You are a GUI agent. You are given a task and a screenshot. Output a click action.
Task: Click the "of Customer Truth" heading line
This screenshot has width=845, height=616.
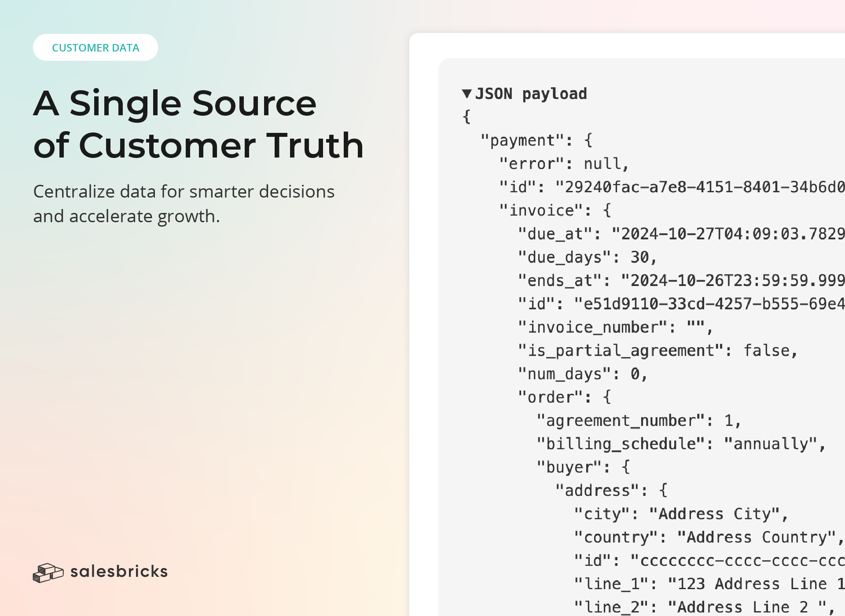click(x=198, y=146)
